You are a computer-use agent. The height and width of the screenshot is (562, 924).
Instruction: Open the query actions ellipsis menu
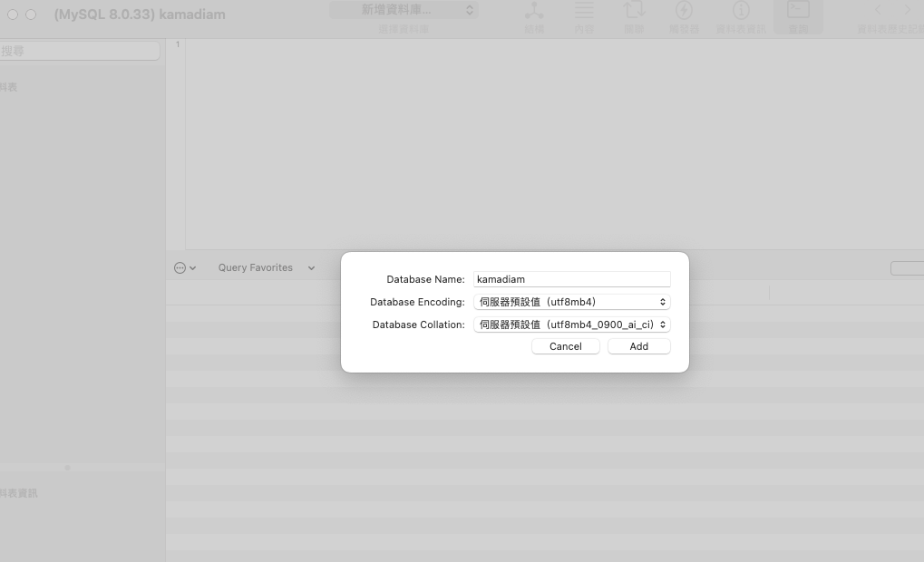[x=185, y=268]
